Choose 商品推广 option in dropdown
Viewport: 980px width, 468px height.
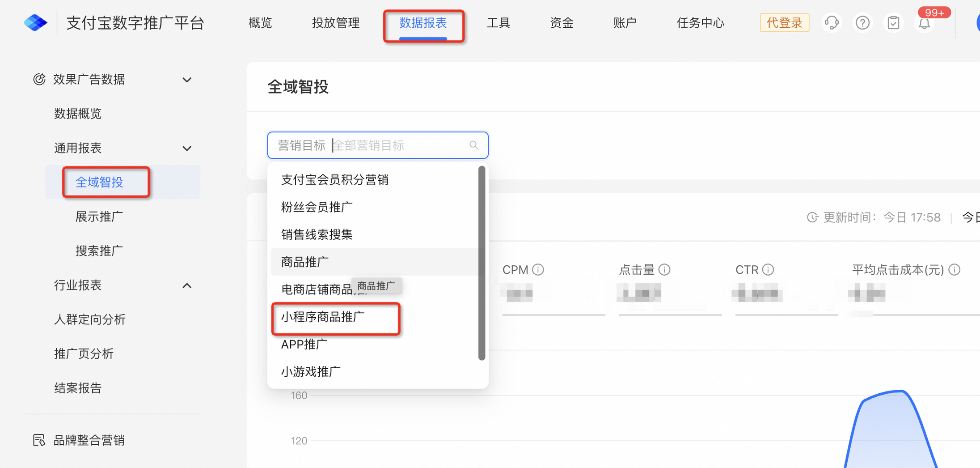point(375,262)
